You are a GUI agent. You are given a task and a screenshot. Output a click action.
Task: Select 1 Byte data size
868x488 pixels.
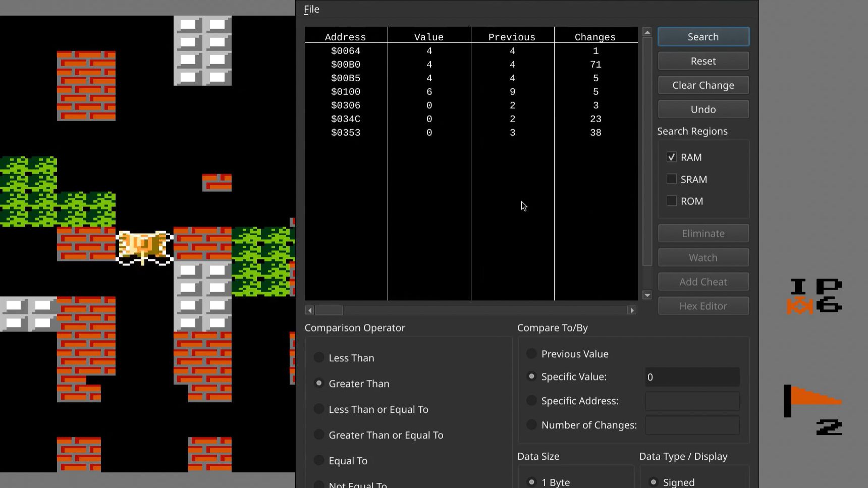coord(531,482)
